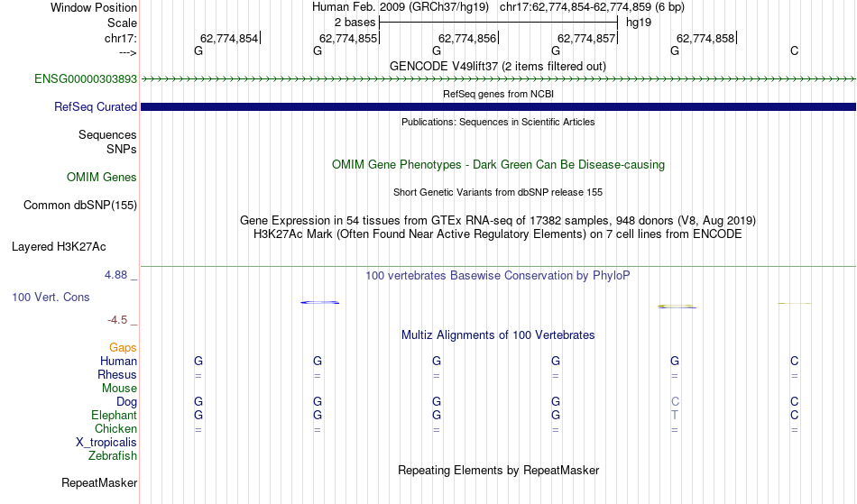
Task: Click the Elephant species label
Action: 114,415
